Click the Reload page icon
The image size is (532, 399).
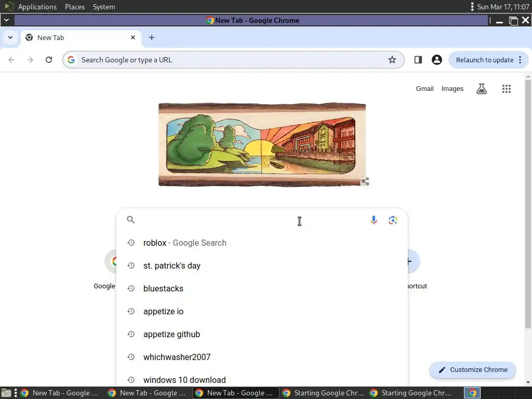[x=49, y=60]
